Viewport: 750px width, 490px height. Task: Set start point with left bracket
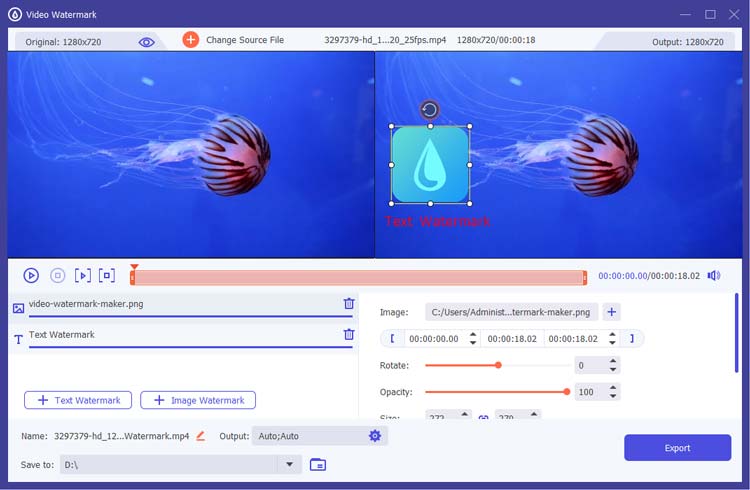point(392,339)
